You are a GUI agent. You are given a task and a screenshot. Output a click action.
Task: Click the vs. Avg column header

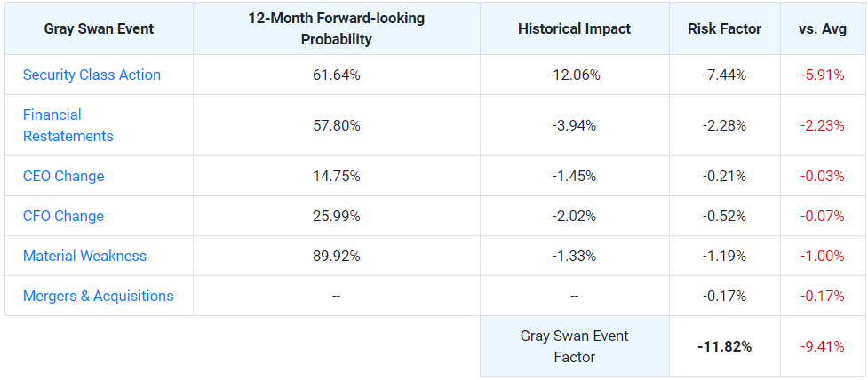pos(823,28)
